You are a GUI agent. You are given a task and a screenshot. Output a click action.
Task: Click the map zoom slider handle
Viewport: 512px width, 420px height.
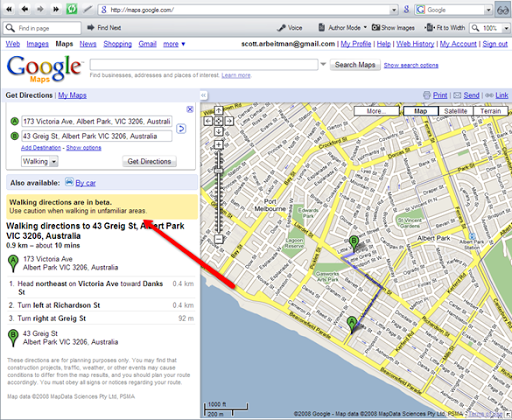tap(218, 171)
